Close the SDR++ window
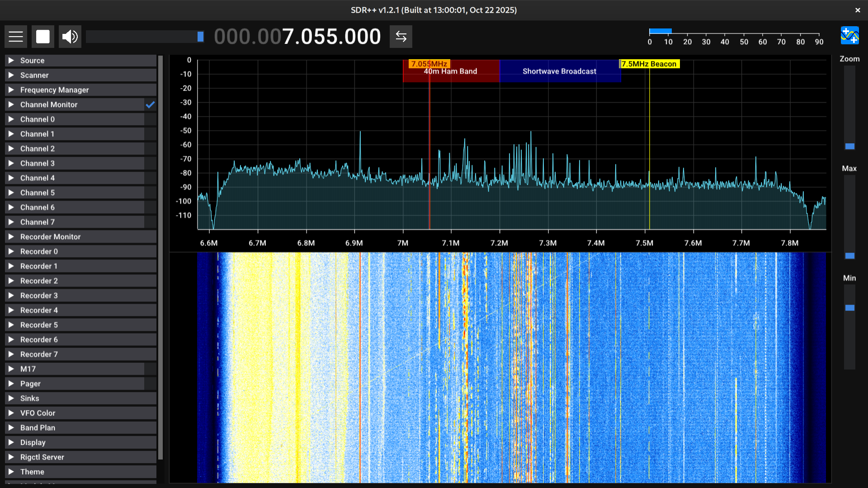This screenshot has height=488, width=868. [x=858, y=10]
